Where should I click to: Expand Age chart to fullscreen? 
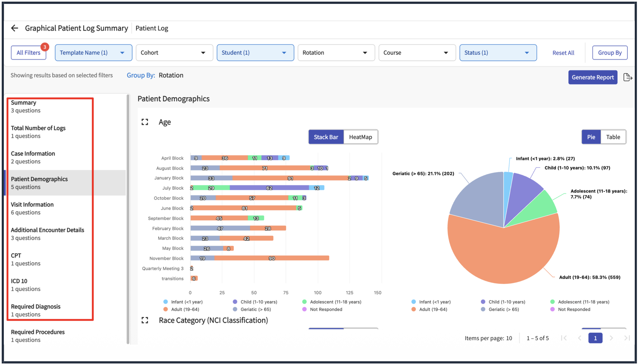[x=145, y=122]
